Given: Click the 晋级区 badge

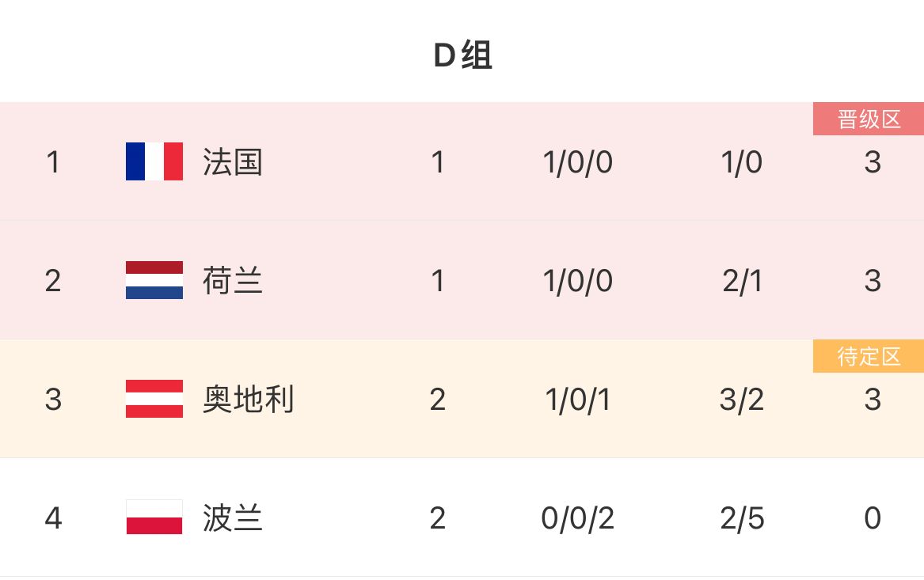Looking at the screenshot, I should point(869,119).
